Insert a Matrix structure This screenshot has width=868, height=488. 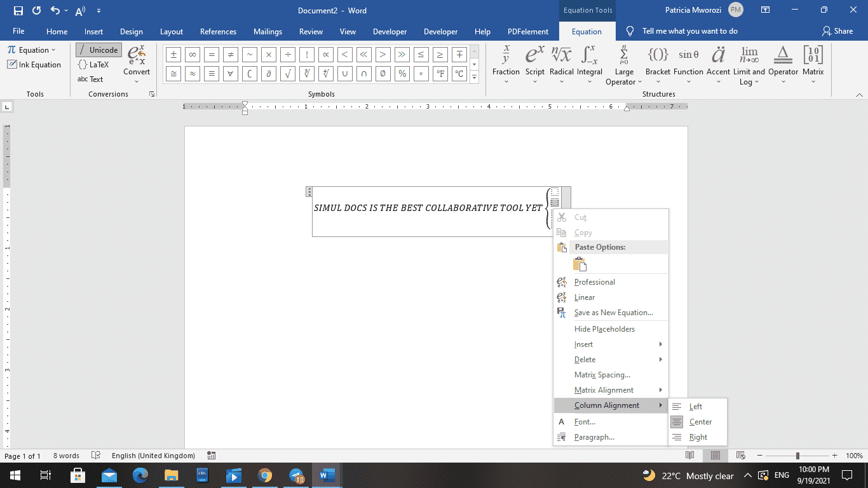tap(813, 62)
